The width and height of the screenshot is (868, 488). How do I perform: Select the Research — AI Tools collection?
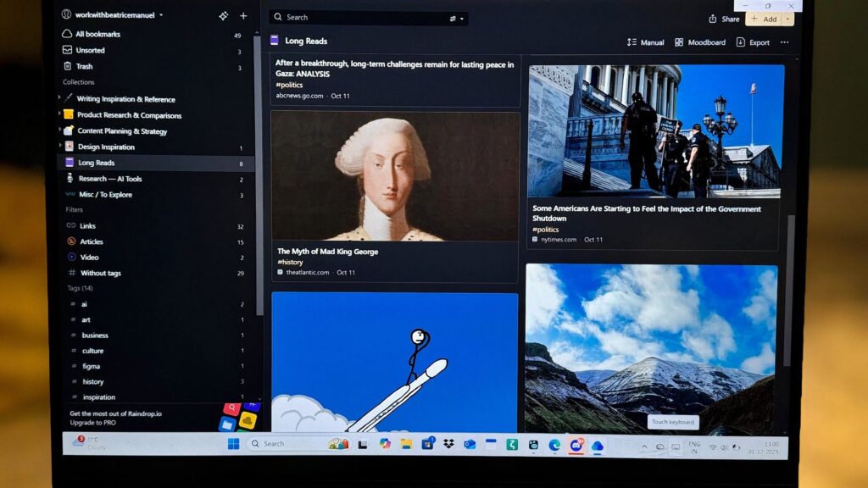(x=109, y=179)
